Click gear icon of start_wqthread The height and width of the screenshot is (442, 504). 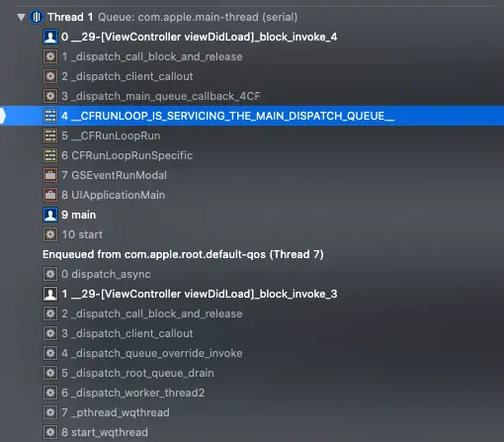(x=50, y=432)
